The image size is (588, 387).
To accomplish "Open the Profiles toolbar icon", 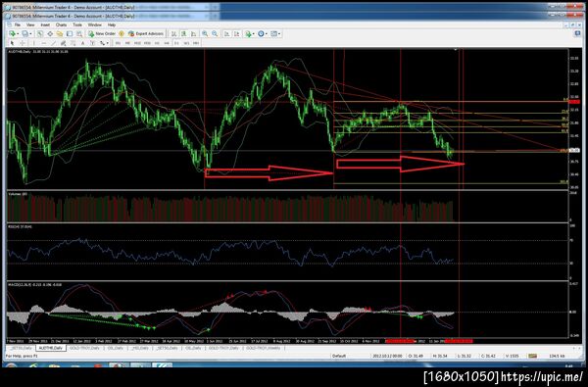I will (x=24, y=33).
